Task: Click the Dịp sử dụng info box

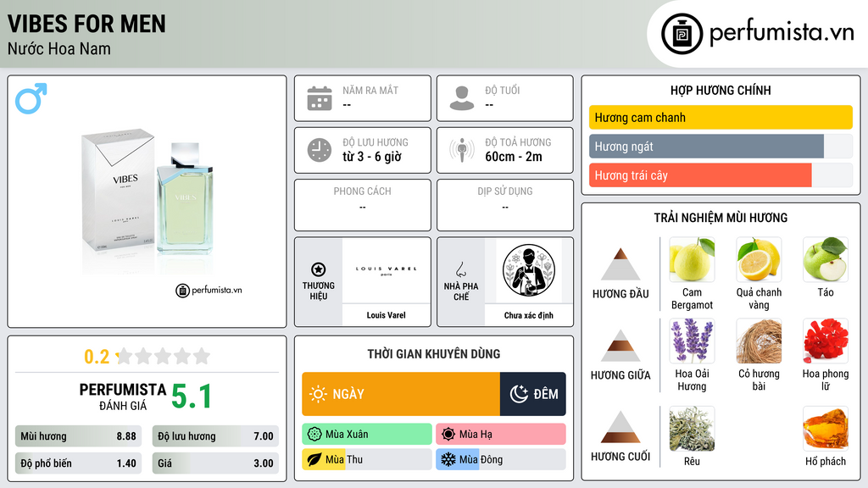Action: point(505,205)
